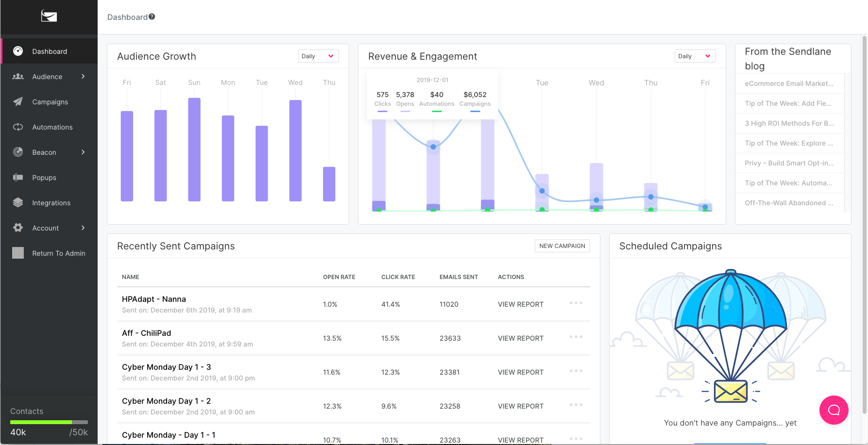The image size is (868, 445).
Task: Open the Dashboard help question mark icon
Action: (152, 16)
